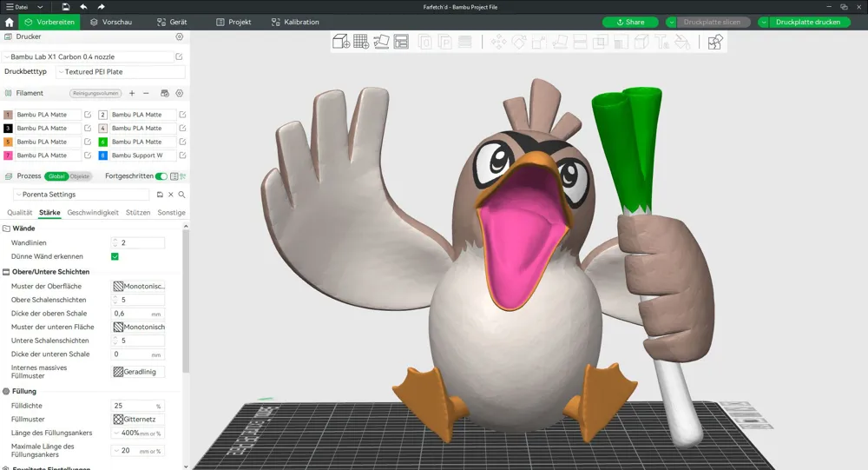868x470 pixels.
Task: Click the Save disk icon in title bar
Action: (65, 7)
